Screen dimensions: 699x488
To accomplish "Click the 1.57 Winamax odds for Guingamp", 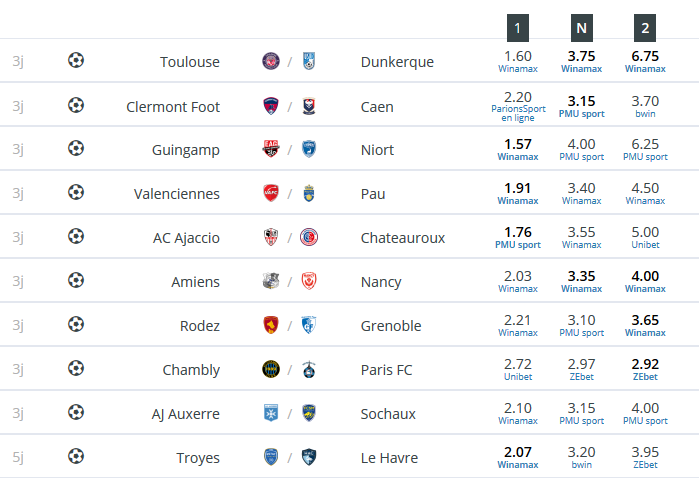I will 518,149.
